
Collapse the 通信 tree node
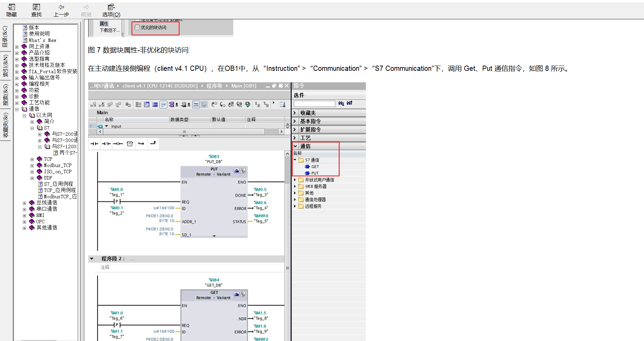(x=17, y=109)
